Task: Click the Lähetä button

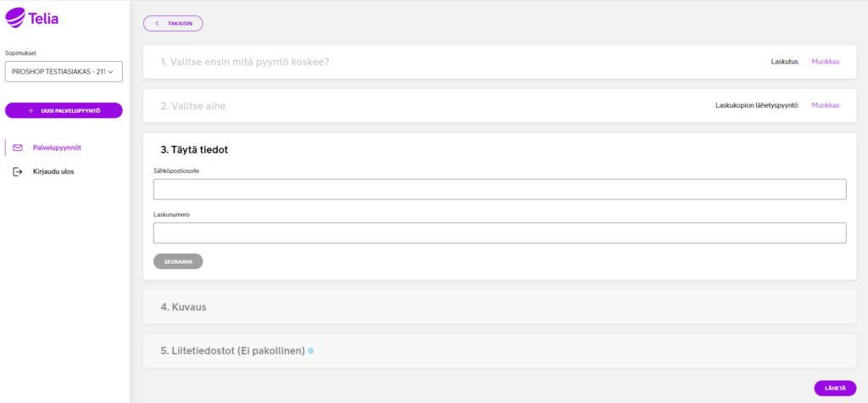Action: [x=835, y=388]
